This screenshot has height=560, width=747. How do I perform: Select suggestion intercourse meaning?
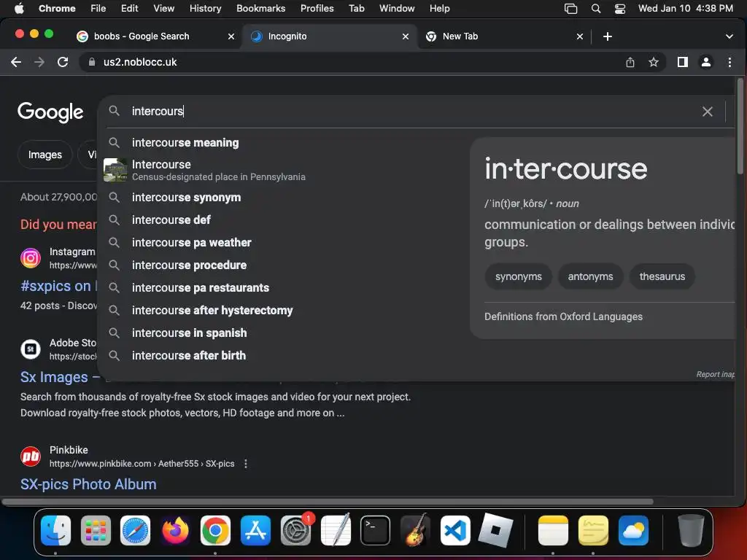point(185,142)
